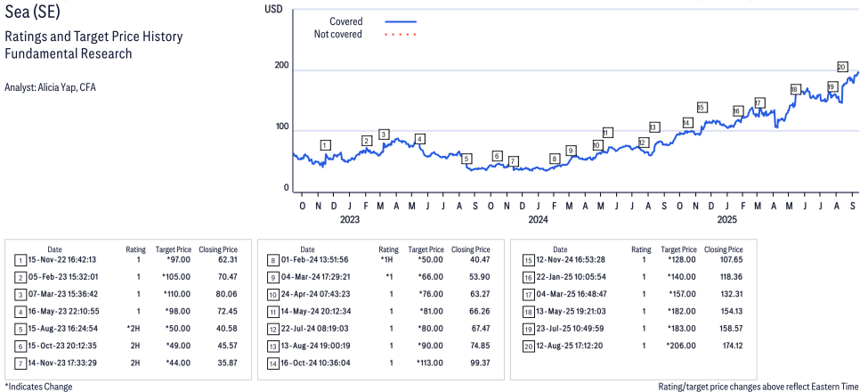The width and height of the screenshot is (868, 392).
Task: Select chart marker 20 near the 200 gridline
Action: click(841, 67)
